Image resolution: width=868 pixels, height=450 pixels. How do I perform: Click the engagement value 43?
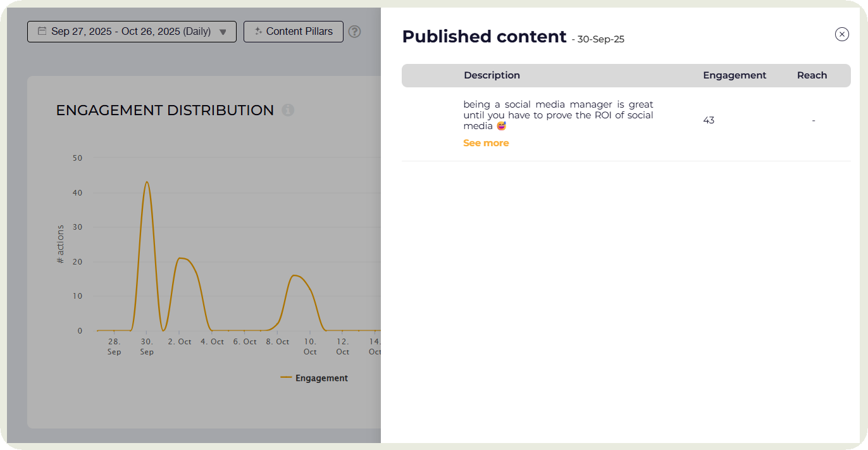pyautogui.click(x=709, y=120)
